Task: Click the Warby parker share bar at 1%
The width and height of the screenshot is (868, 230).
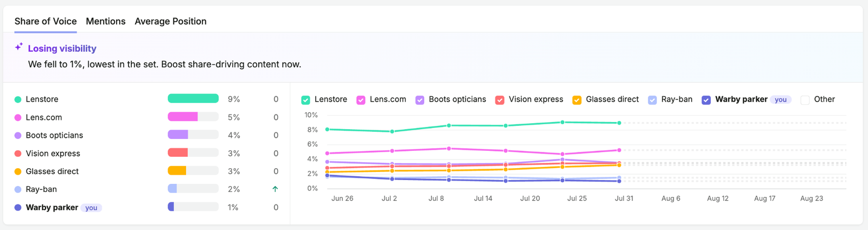Action: point(193,207)
